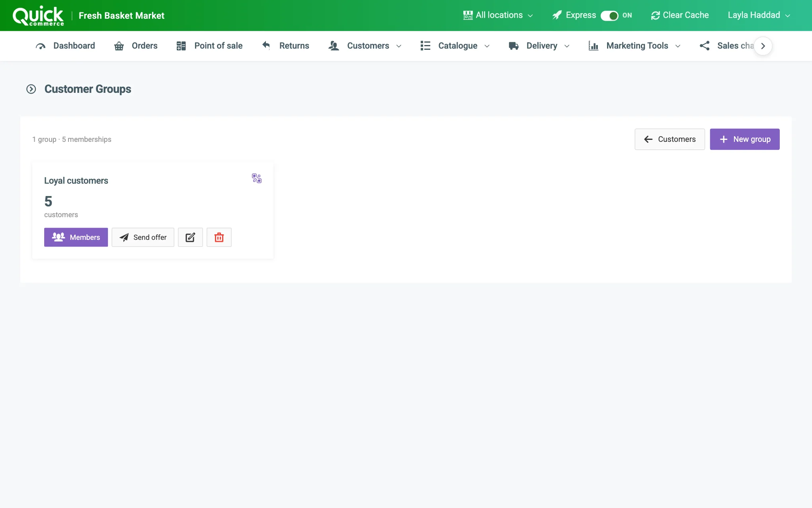Open the Layla Haddad user menu
Screen dimensions: 812x508
tap(759, 15)
